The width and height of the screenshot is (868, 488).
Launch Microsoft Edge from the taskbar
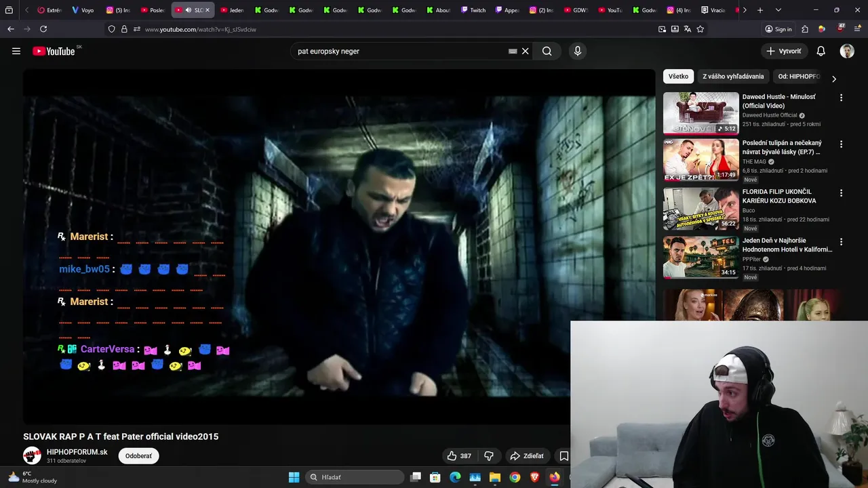(455, 477)
